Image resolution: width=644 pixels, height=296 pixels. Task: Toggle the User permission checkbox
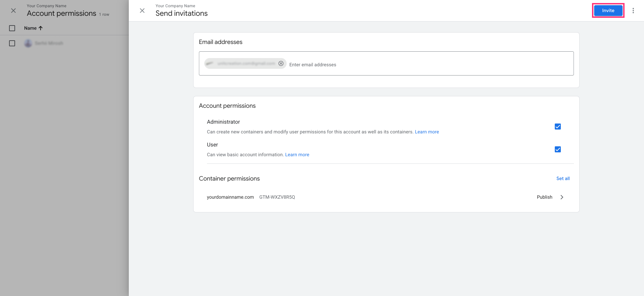[558, 149]
